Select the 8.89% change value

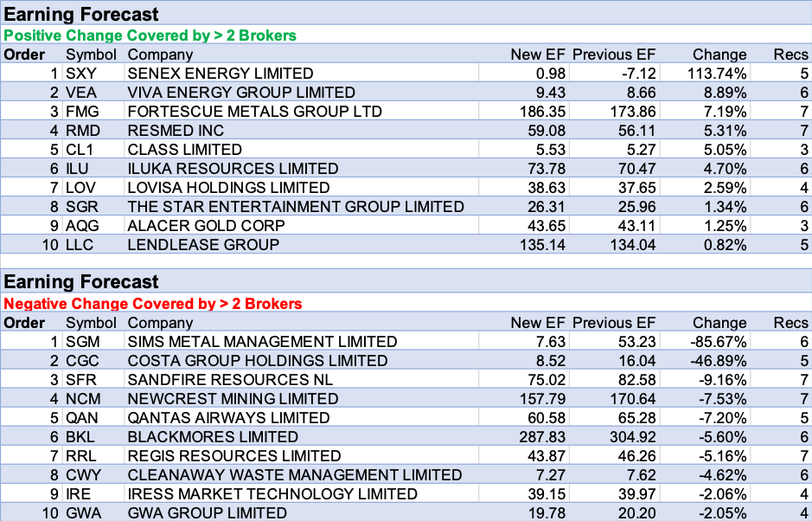719,93
